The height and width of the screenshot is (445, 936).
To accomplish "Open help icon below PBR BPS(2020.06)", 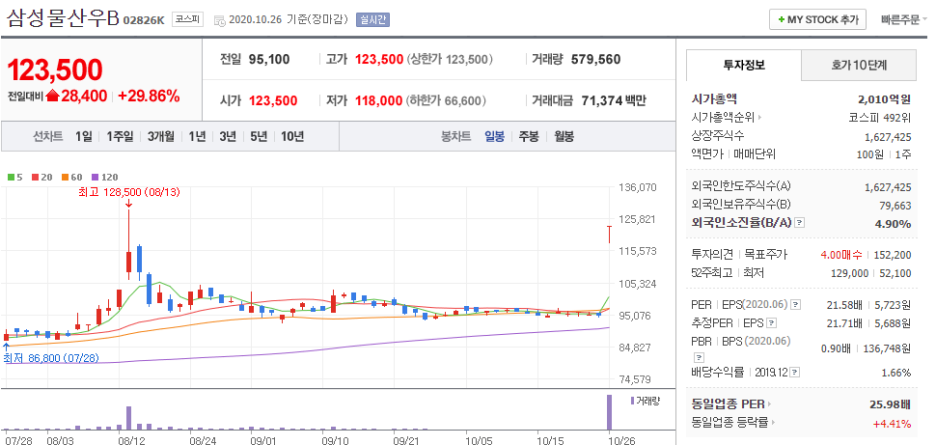I will click(x=700, y=357).
